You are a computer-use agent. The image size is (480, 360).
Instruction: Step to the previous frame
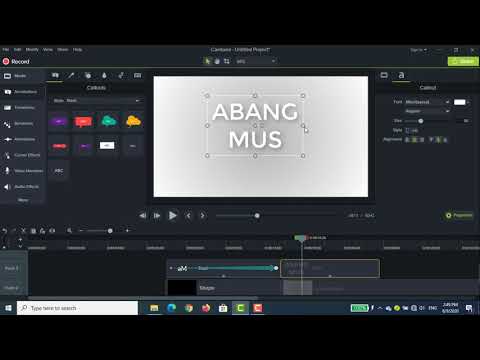click(x=143, y=216)
